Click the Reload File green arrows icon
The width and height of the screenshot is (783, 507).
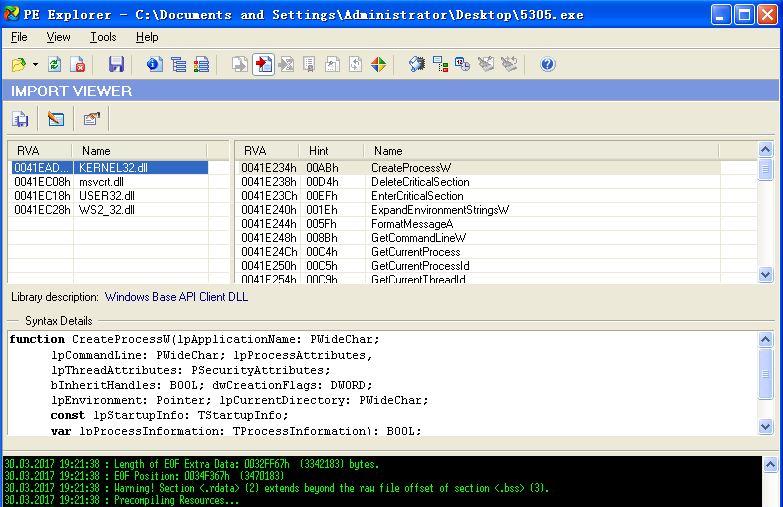pyautogui.click(x=54, y=64)
